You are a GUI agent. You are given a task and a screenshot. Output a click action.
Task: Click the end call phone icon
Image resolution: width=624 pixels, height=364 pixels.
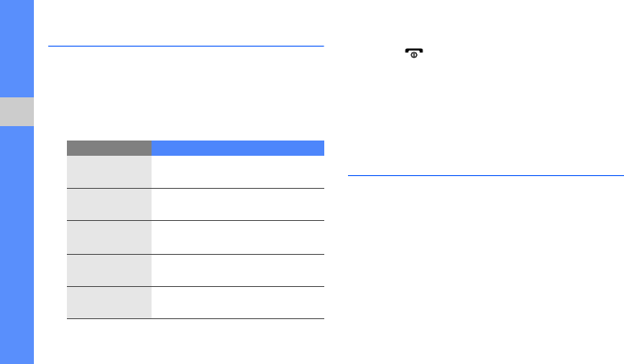pos(413,52)
